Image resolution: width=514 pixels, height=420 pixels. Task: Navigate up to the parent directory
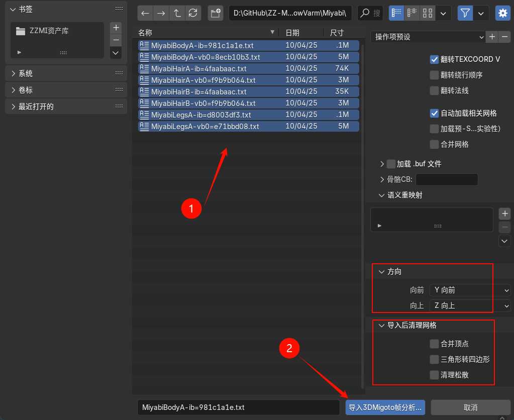(x=178, y=13)
